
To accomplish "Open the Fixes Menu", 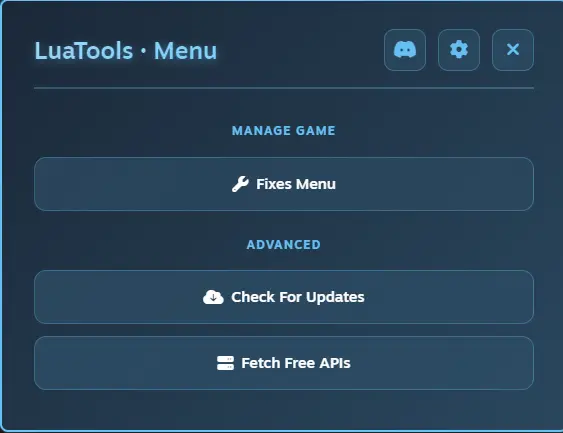I will click(x=284, y=184).
